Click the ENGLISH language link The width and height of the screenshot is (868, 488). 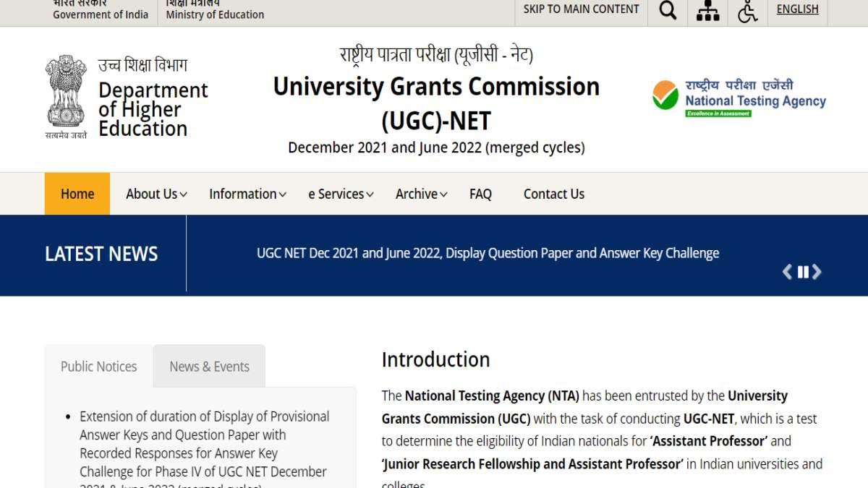pyautogui.click(x=797, y=9)
